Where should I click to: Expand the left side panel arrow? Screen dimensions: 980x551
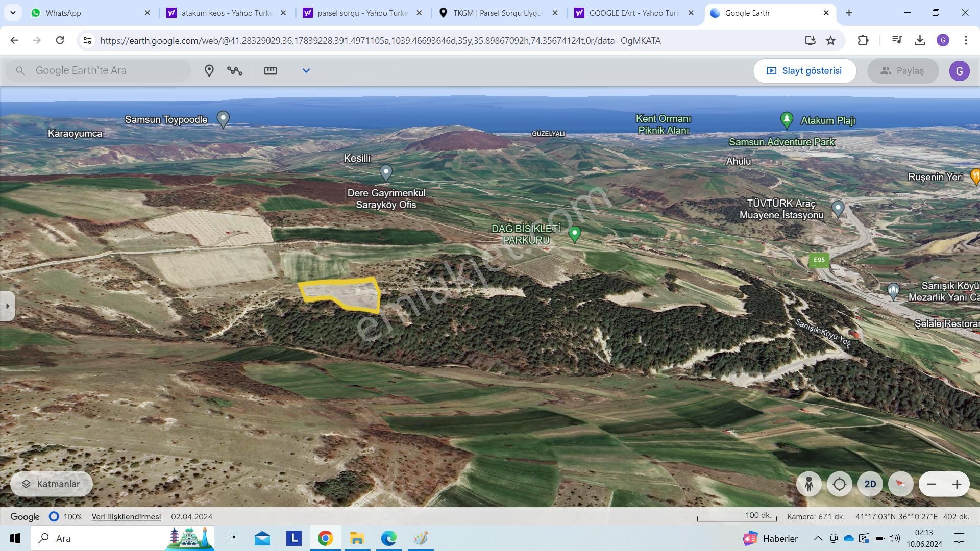[7, 306]
